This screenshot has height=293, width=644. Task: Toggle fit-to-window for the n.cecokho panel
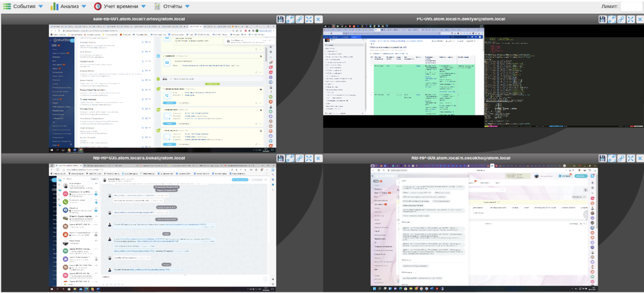(x=612, y=158)
